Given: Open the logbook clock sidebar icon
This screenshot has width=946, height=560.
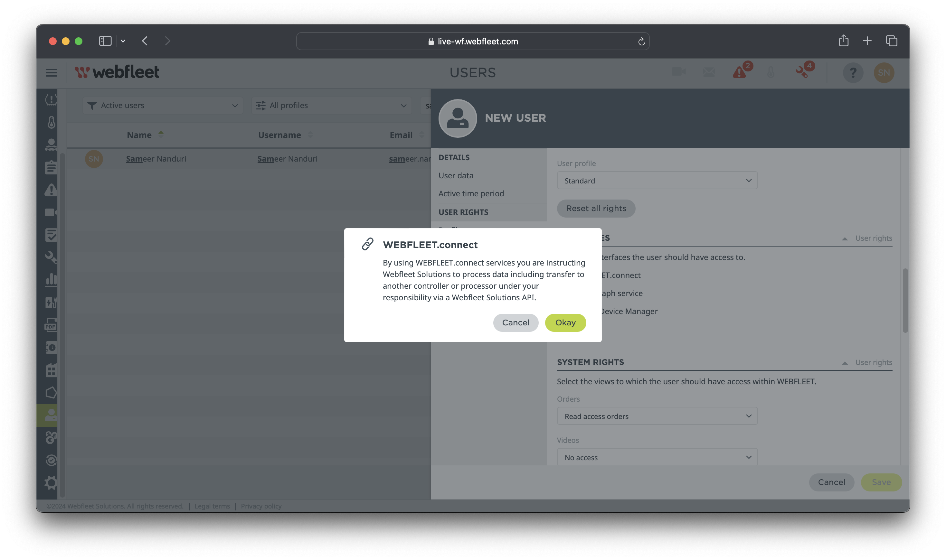Looking at the screenshot, I should [x=51, y=348].
